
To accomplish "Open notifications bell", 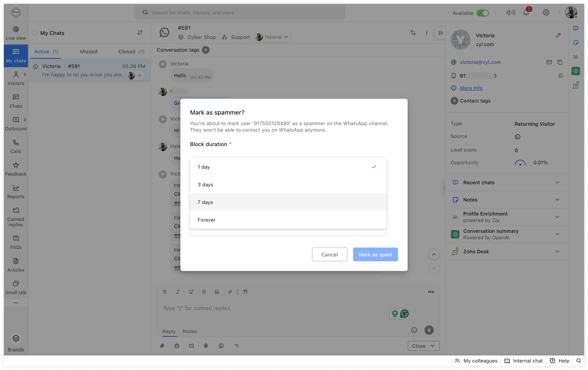I will pos(526,12).
